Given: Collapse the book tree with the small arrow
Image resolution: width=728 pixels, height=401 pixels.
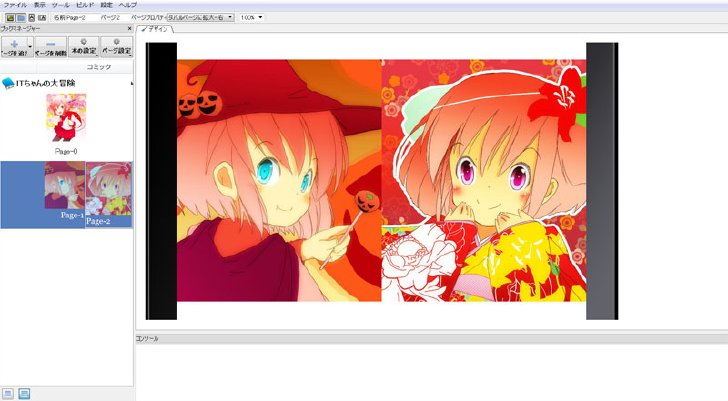Looking at the screenshot, I should click(x=131, y=84).
